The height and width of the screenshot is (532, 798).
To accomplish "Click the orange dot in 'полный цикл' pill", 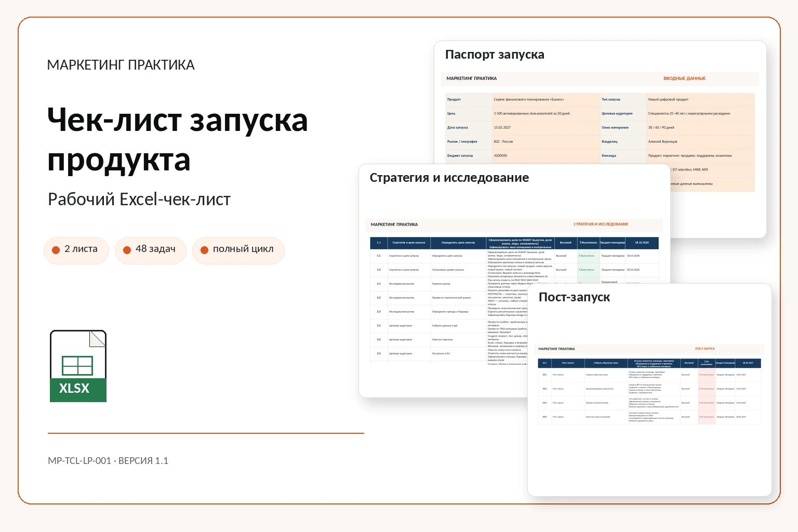I will click(x=204, y=250).
